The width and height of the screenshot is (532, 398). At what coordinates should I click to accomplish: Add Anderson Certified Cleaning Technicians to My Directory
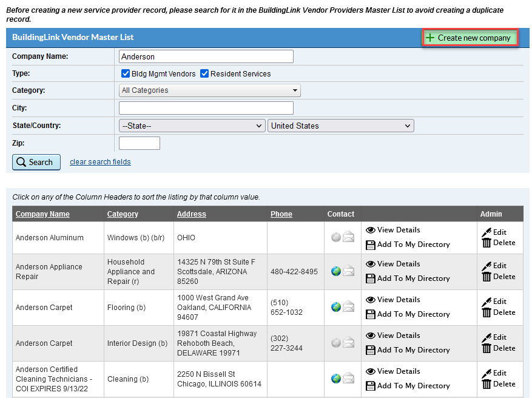pyautogui.click(x=408, y=386)
